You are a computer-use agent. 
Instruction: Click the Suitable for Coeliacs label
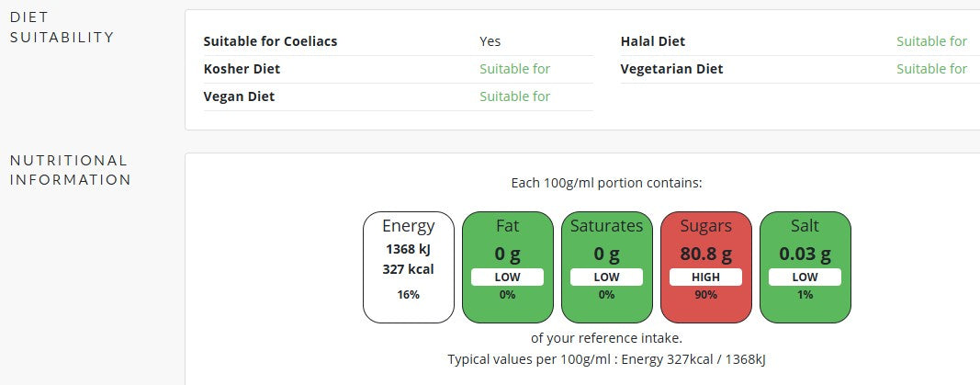click(270, 41)
